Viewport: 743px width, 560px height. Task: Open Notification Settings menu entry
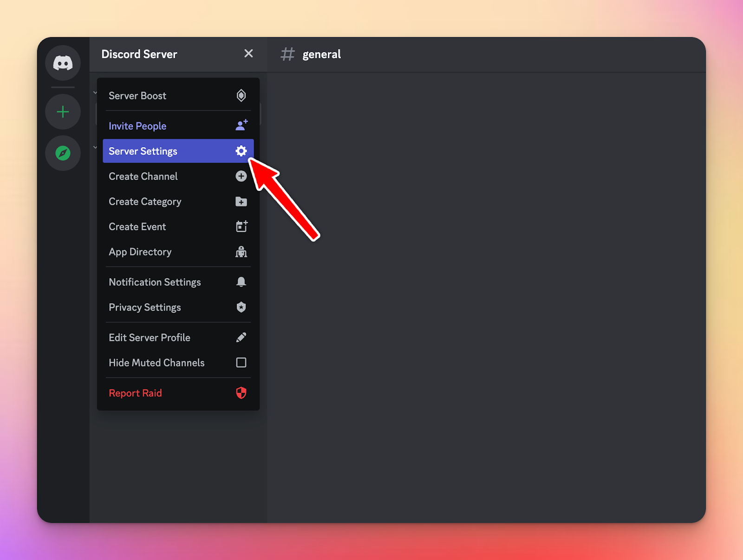[178, 282]
